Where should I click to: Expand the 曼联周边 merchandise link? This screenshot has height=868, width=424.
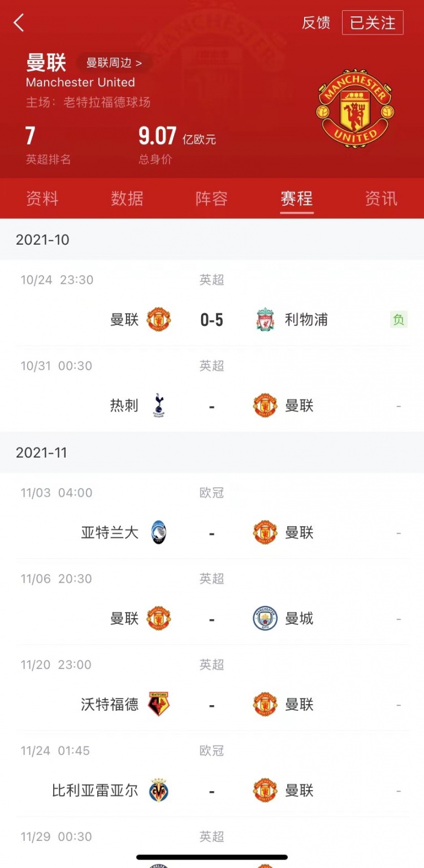tap(114, 63)
